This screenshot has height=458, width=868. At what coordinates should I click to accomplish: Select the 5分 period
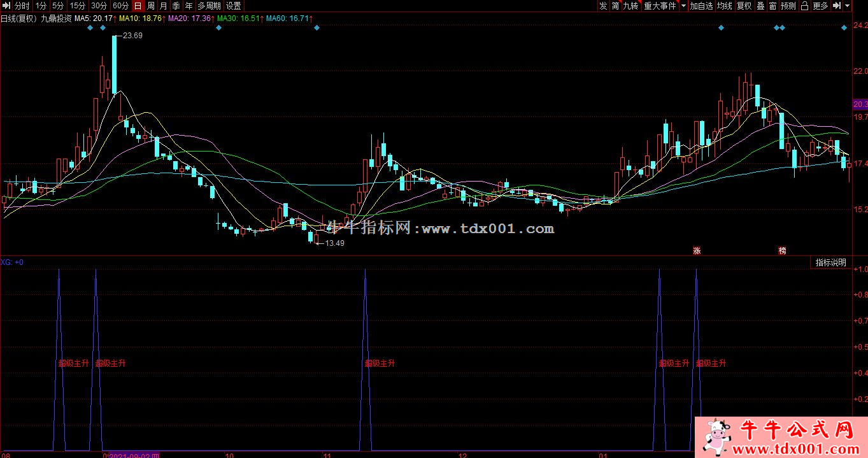coord(58,6)
